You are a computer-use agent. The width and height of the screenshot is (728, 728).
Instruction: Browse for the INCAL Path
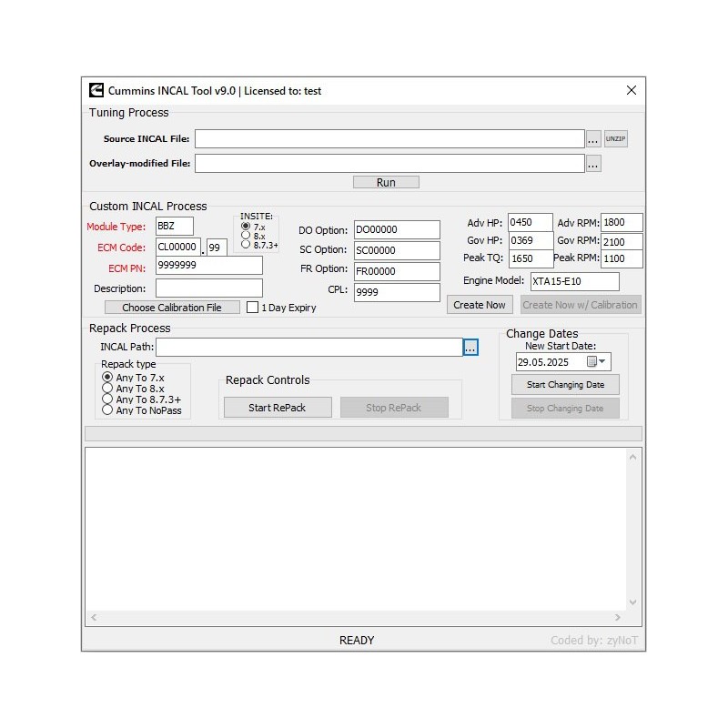(x=470, y=348)
